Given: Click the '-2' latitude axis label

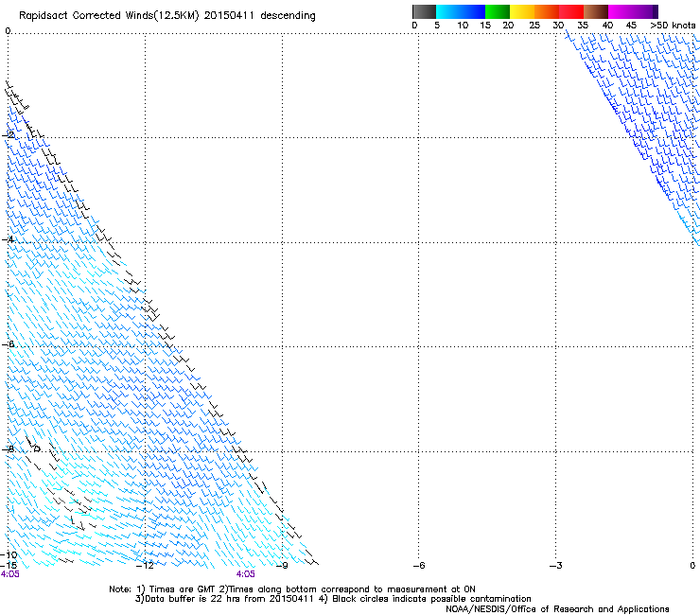Looking at the screenshot, I should point(8,135).
